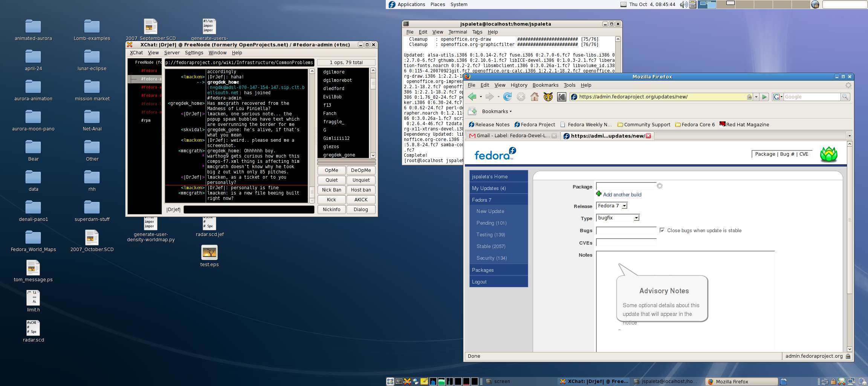Close the Gmail tab in Firefox
The height and width of the screenshot is (386, 868).
(554, 136)
